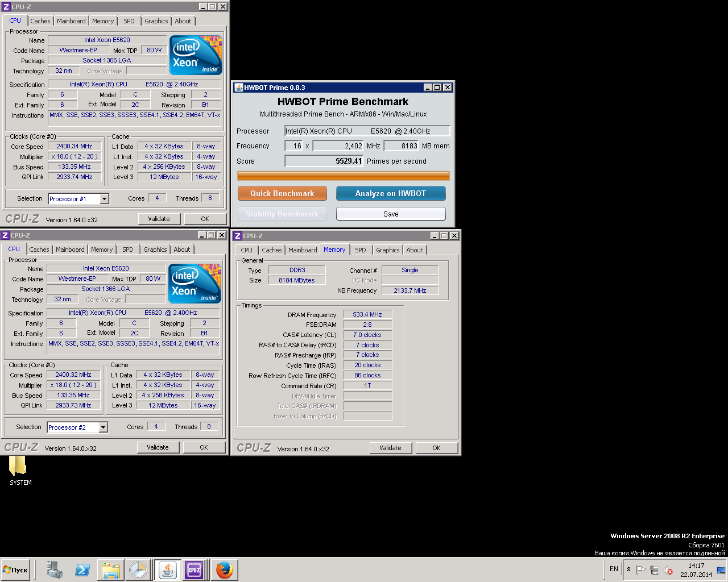Click the Intel Xeon logo in Processor #2 CPU-Z
728x582 pixels.
[195, 284]
